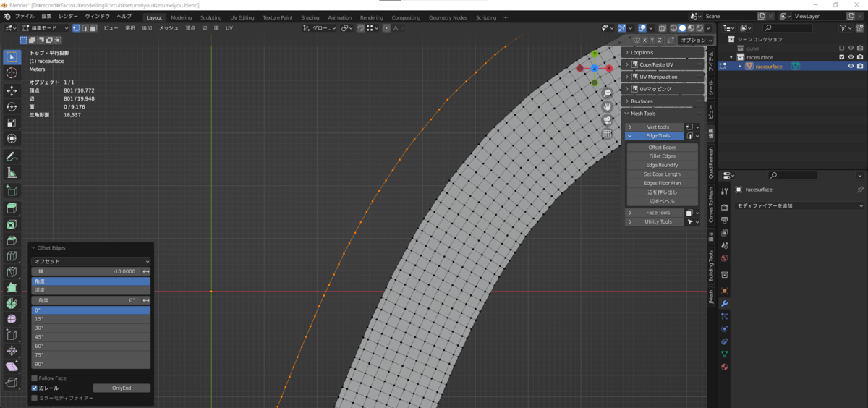Expand the Bsurfaces panel

(x=663, y=101)
